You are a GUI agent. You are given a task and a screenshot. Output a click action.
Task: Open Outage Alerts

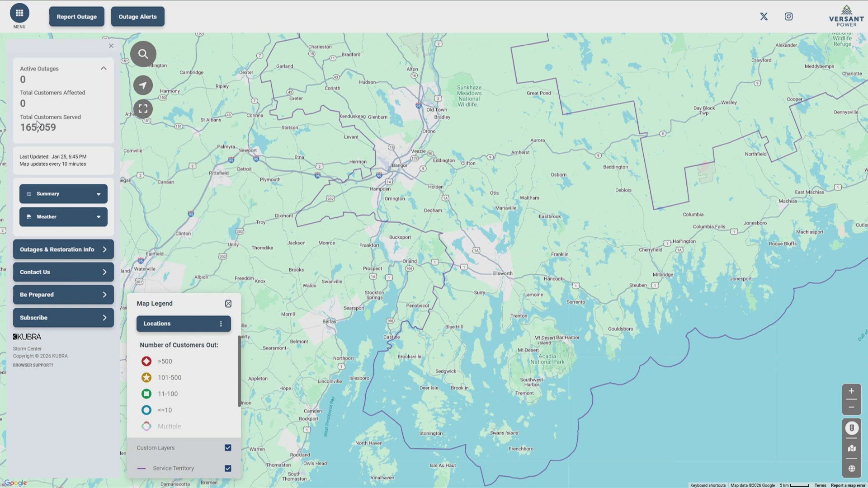(137, 16)
